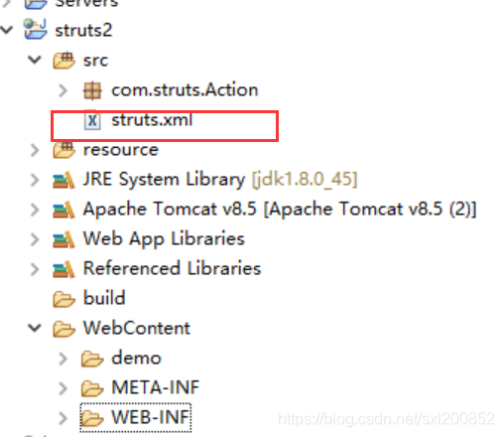This screenshot has width=504, height=437.
Task: Click the struts2 project icon
Action: tap(35, 29)
